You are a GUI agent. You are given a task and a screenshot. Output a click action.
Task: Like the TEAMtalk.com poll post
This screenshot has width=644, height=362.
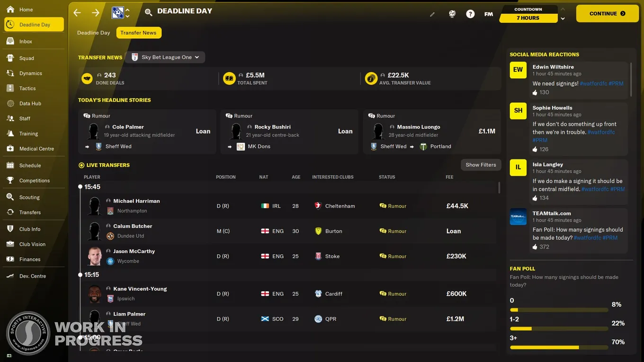[x=535, y=247]
